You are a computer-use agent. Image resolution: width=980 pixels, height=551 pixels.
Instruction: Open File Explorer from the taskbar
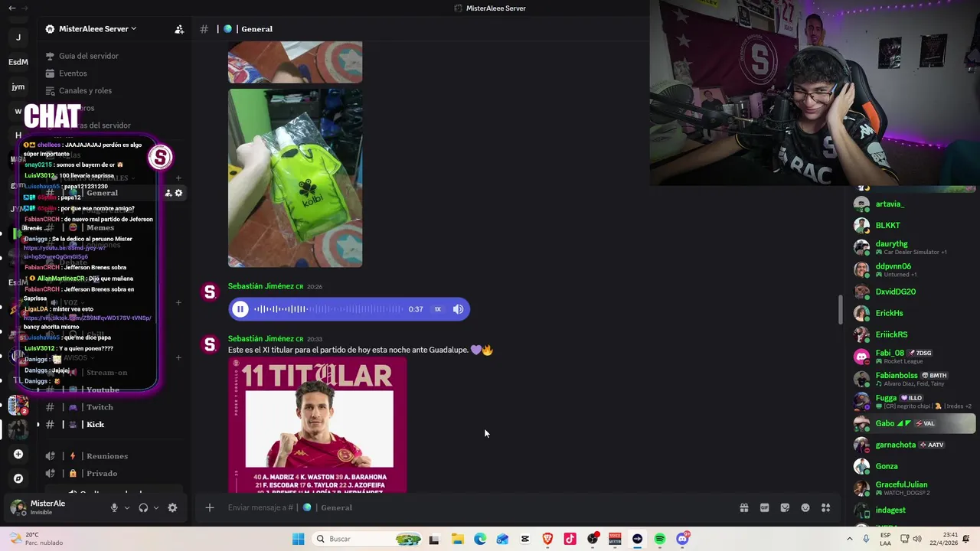point(457,539)
